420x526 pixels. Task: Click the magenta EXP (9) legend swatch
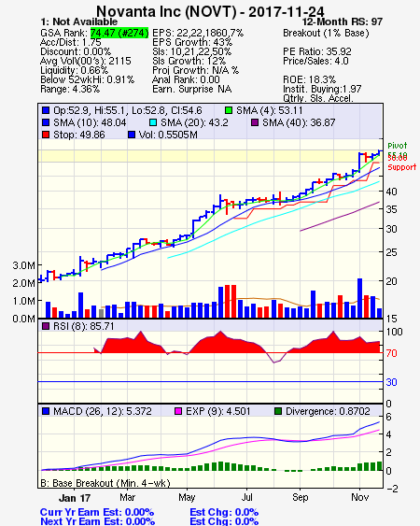178,411
